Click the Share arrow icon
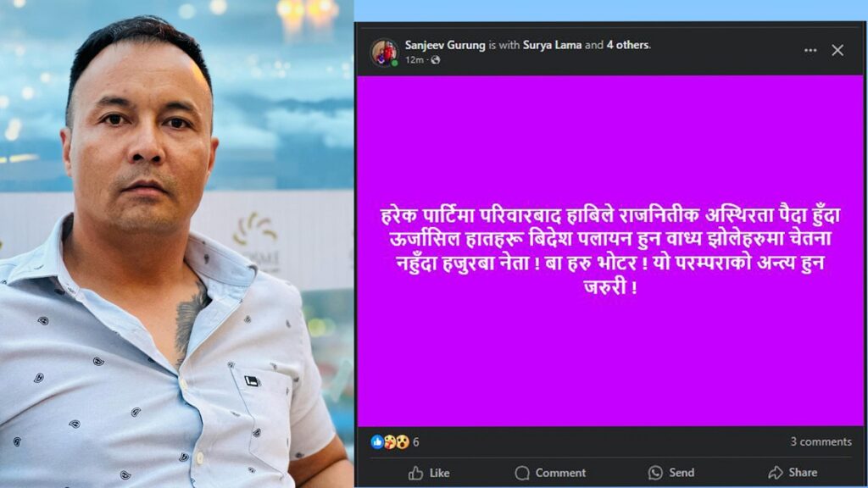Screen dimensions: 868x488 point(776,473)
